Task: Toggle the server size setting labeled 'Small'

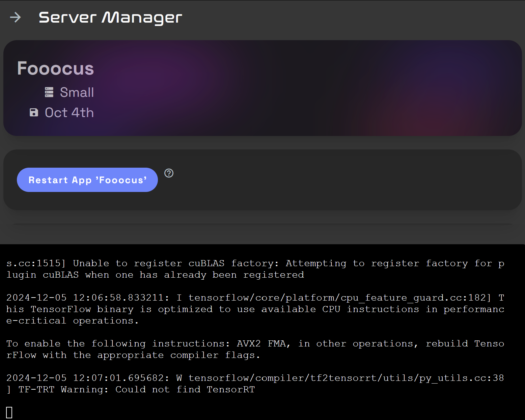Action: coord(77,92)
